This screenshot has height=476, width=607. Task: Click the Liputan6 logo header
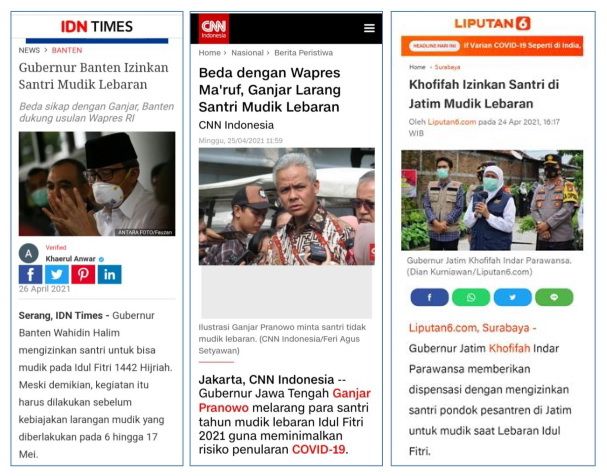coord(492,23)
